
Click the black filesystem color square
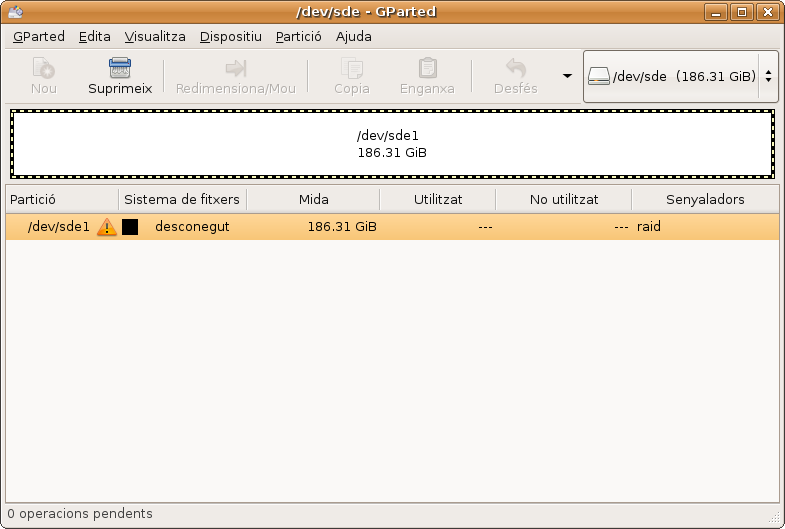click(130, 227)
